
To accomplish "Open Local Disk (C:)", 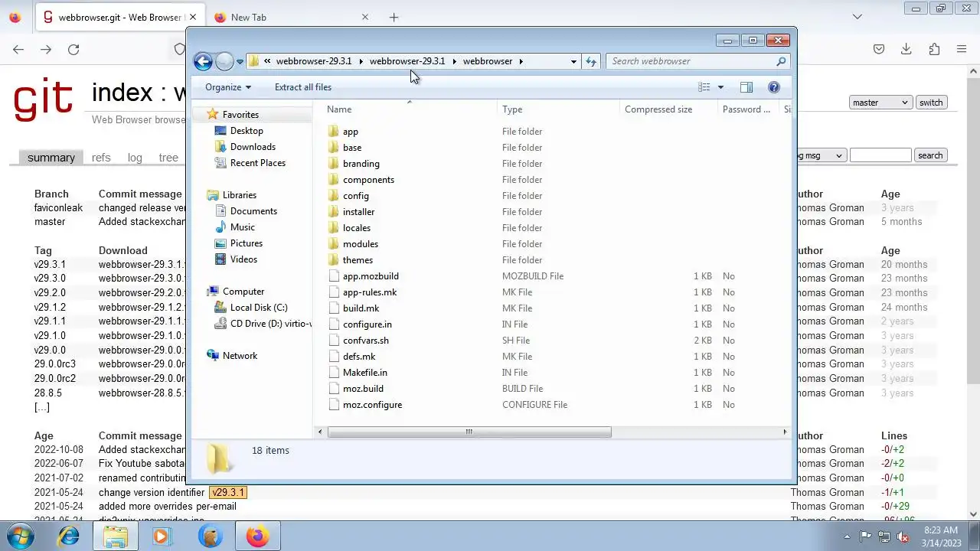I will tap(259, 308).
